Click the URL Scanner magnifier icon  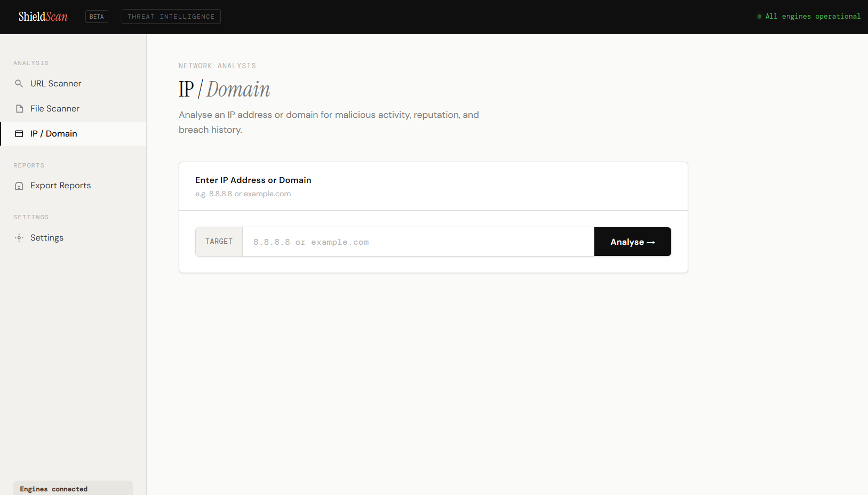19,84
